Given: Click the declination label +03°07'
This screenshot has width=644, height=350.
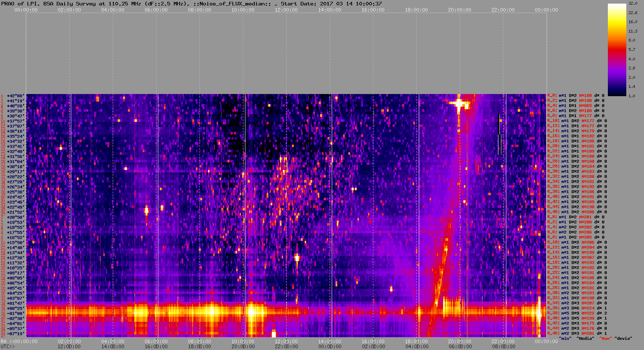Looking at the screenshot, I should click(16, 298).
